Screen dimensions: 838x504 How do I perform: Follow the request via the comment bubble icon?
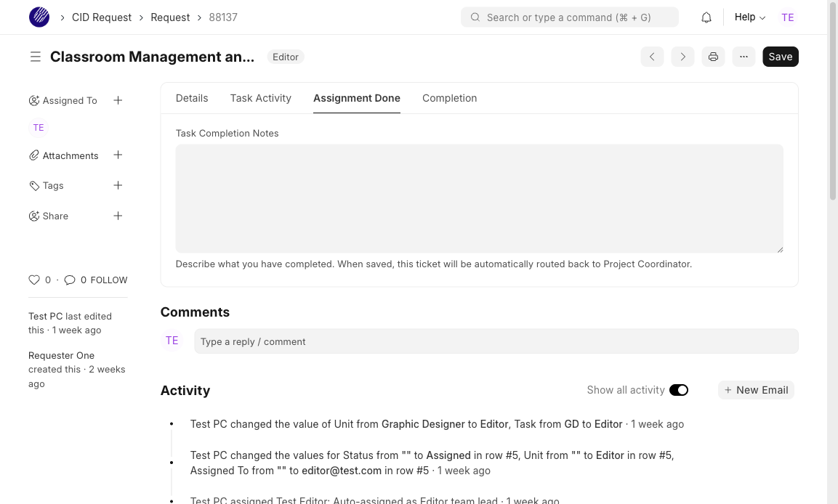70,280
